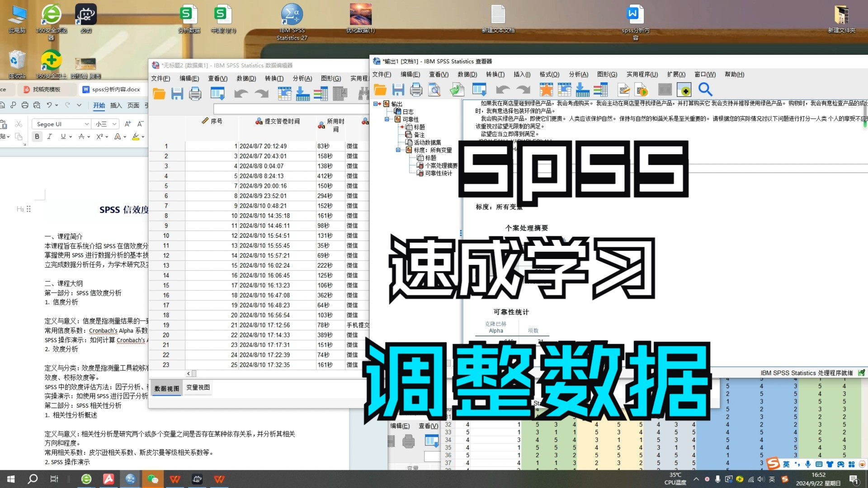
Task: Recall recent dialogs icon in Viewer toolbar
Action: (479, 90)
